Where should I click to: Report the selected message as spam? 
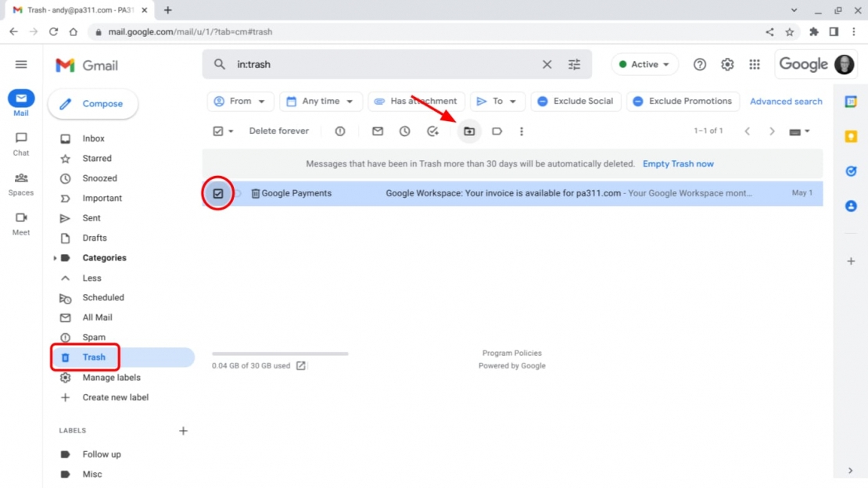point(339,131)
